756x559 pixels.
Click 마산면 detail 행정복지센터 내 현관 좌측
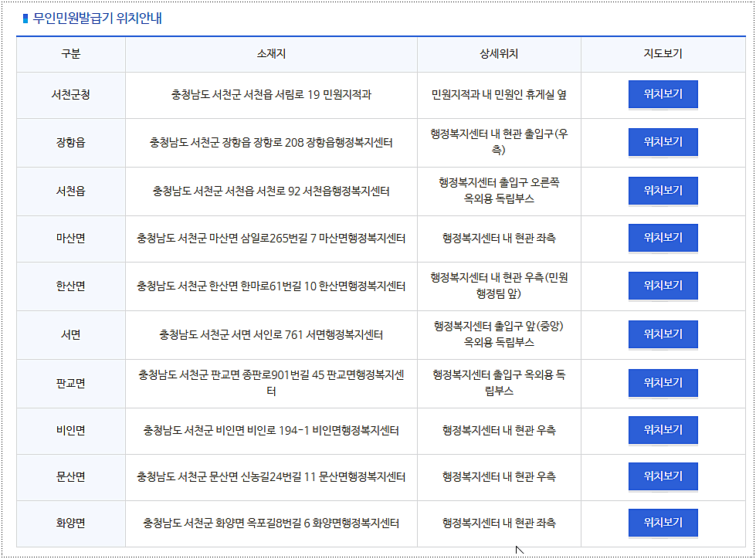coord(499,238)
